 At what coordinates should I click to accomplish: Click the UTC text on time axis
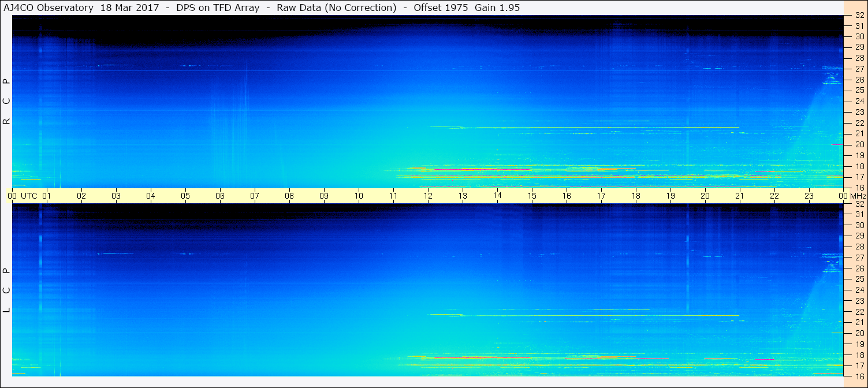[29, 196]
